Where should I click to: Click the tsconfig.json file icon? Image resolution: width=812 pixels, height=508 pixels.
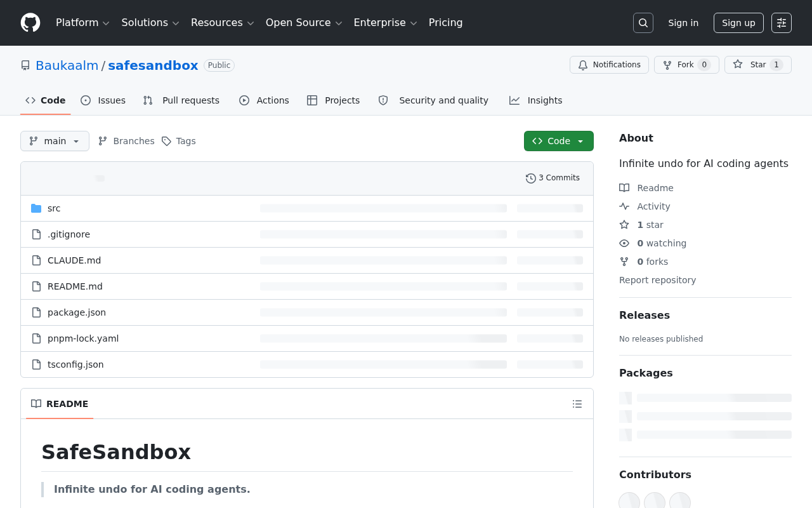coord(36,364)
